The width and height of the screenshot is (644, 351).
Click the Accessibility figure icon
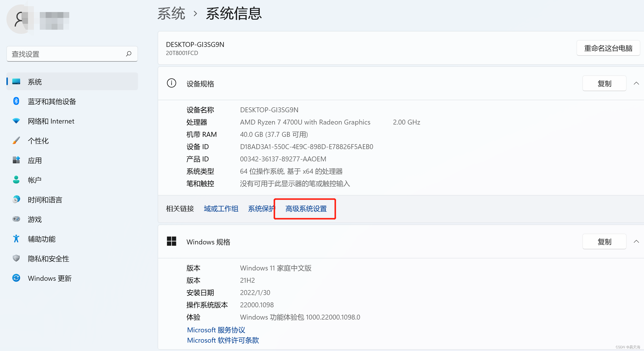click(16, 239)
